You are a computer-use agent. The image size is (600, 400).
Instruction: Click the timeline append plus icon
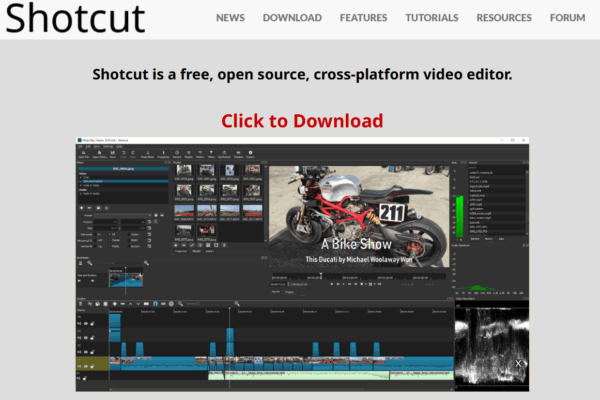pos(115,304)
